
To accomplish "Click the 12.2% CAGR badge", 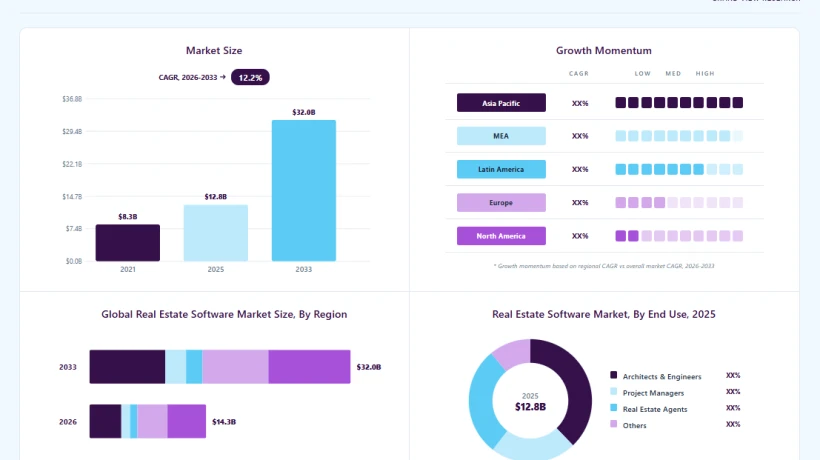I will [x=250, y=77].
